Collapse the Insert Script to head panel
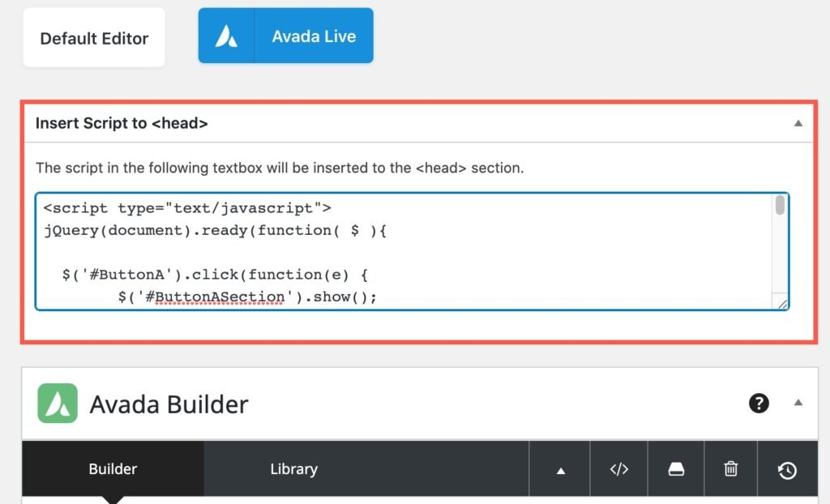The height and width of the screenshot is (504, 830). (798, 123)
